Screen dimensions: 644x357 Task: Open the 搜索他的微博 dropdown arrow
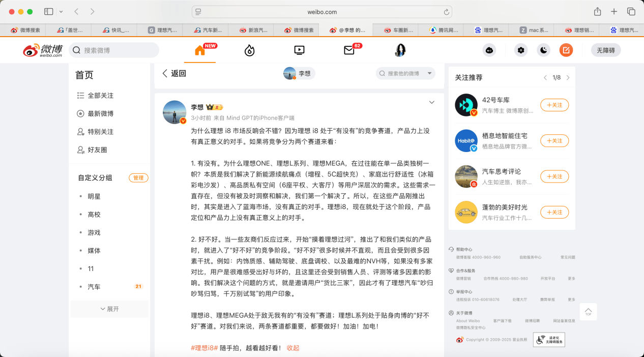click(429, 74)
